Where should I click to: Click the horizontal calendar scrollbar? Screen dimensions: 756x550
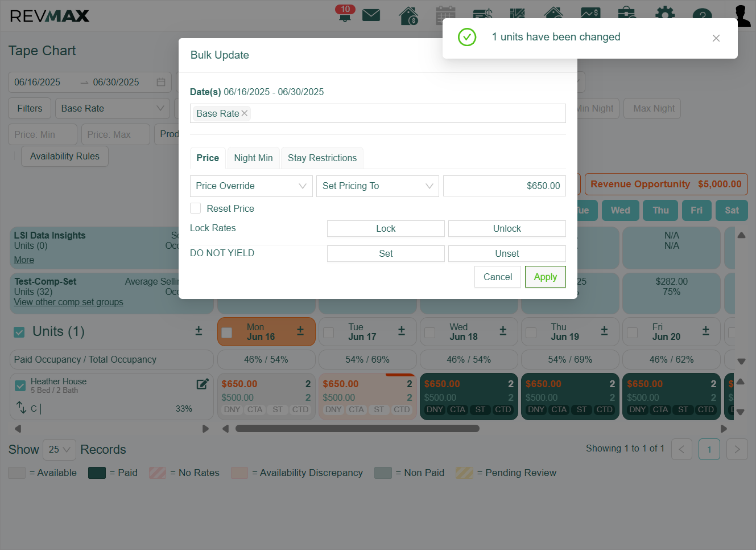click(x=357, y=429)
